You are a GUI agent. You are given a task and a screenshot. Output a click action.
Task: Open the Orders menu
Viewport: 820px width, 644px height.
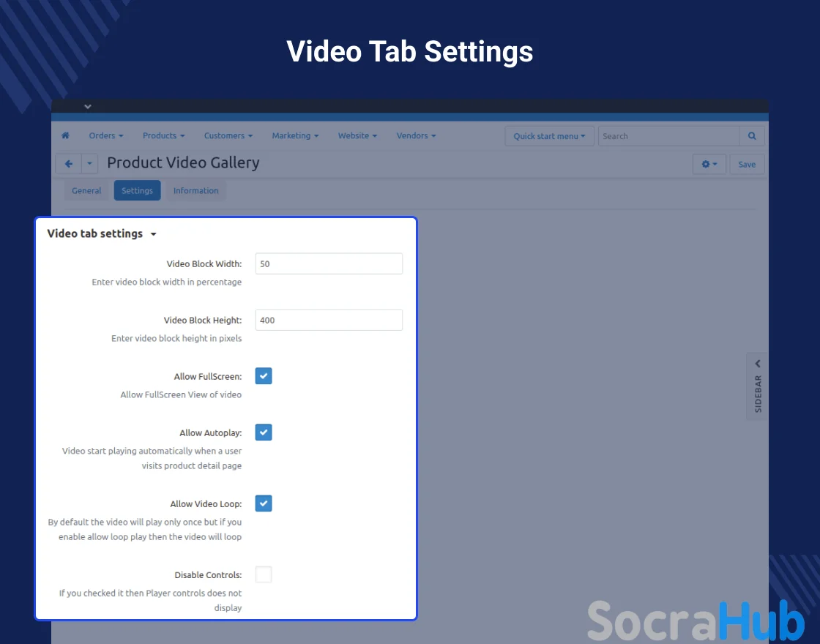click(106, 135)
